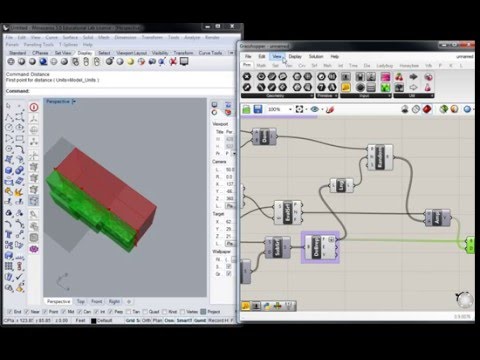Open the View menu in Grasshopper
480x360 pixels.
277,56
